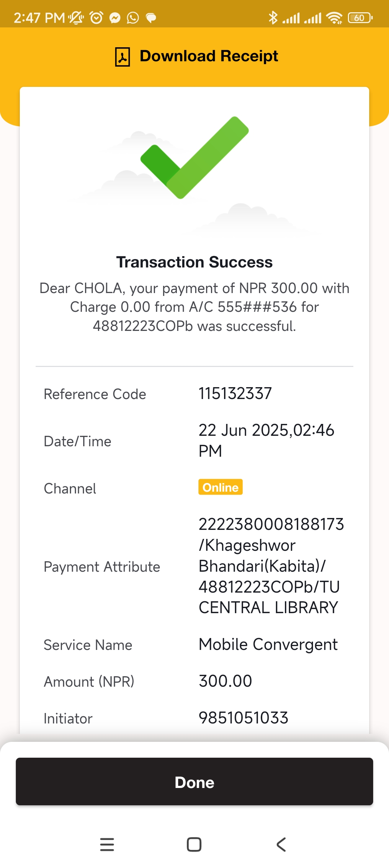The image size is (389, 868).
Task: Tap reference code 115132337
Action: (235, 393)
